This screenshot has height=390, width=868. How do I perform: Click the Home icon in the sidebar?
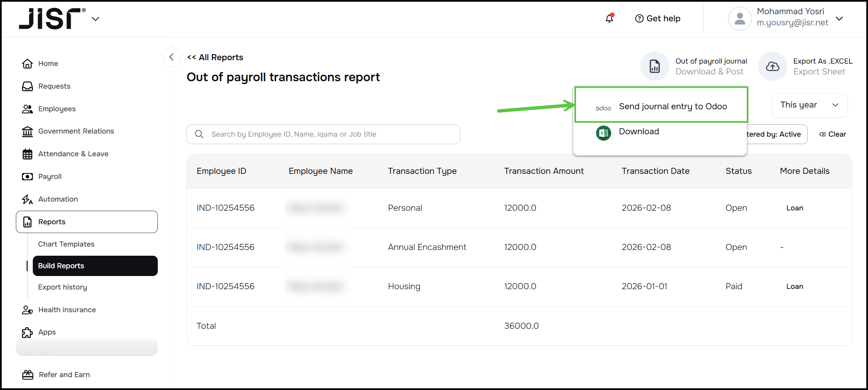click(x=27, y=64)
